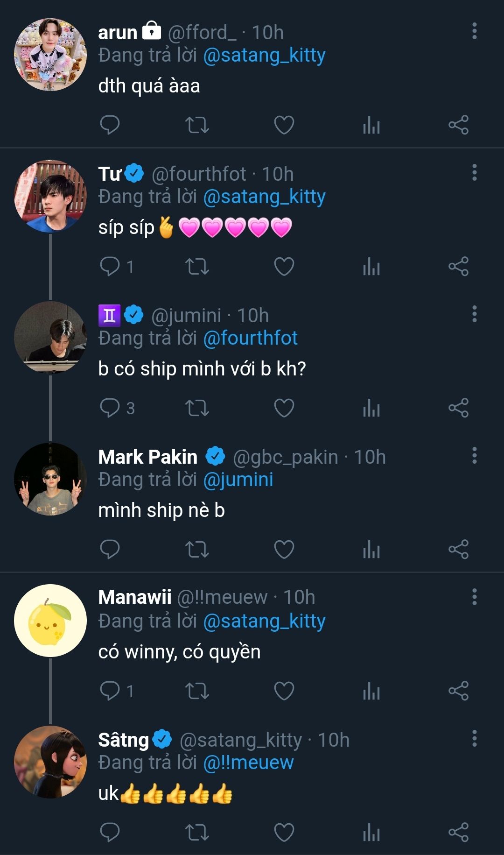Open @satang_kitty mention in arun's reply
504x855 pixels.
pos(264,56)
